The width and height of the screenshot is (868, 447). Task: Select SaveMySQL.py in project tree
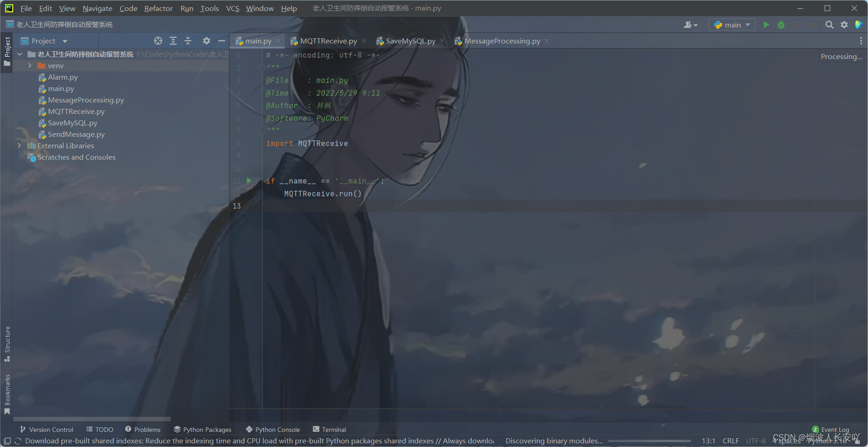[72, 123]
